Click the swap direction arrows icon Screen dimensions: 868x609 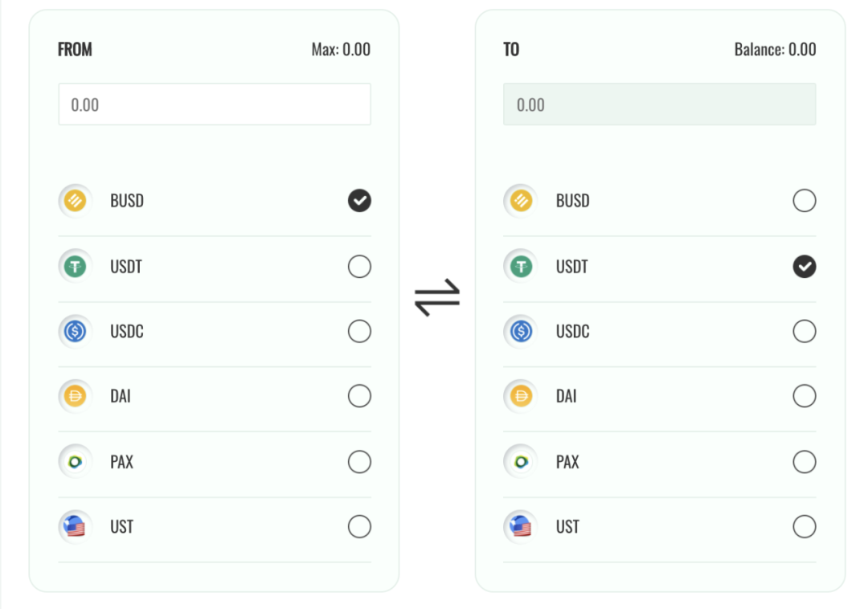tap(437, 297)
